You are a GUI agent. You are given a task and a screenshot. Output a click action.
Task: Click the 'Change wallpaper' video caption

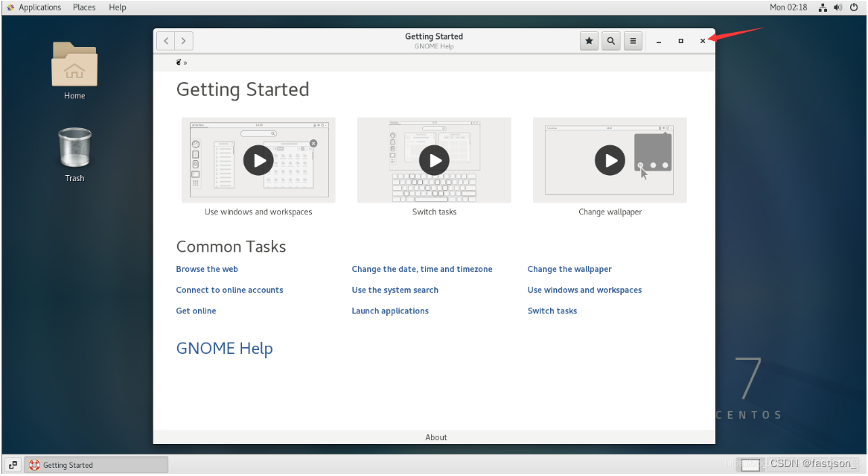(610, 212)
